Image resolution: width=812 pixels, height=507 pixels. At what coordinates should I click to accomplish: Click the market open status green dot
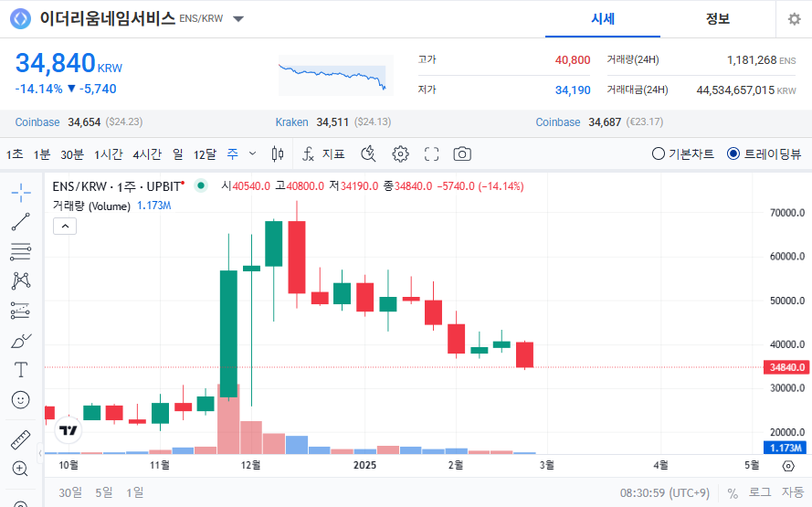click(x=201, y=185)
